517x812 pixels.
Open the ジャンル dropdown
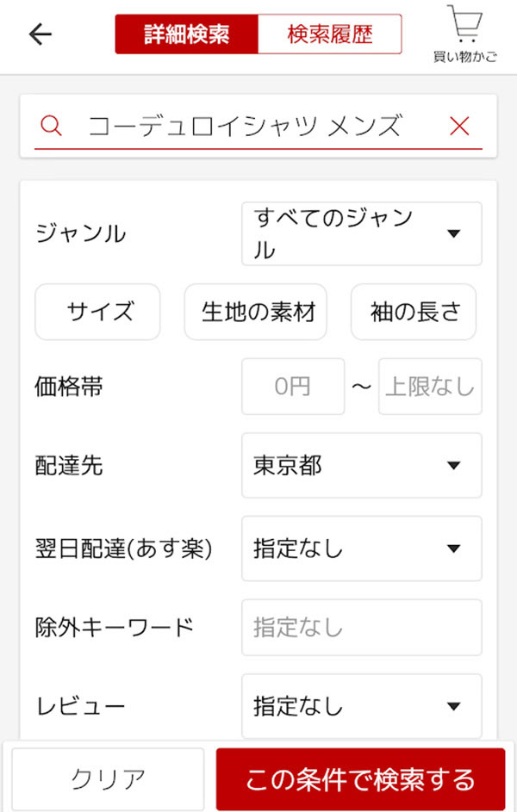[361, 233]
